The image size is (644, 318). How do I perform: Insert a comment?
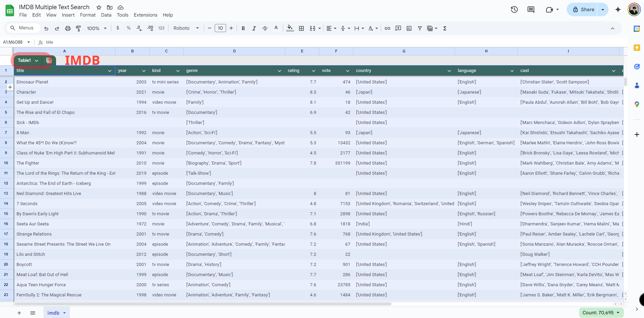(x=398, y=28)
